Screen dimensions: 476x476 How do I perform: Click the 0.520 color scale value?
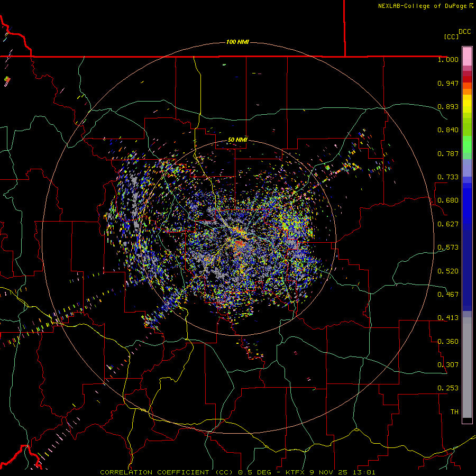[448, 271]
